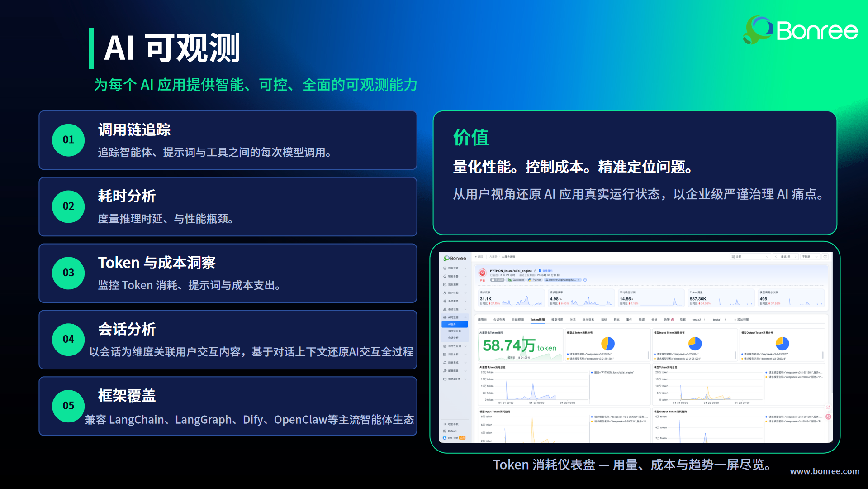868x489 pixels.
Task: Click the red sad-face status icon
Action: coord(482,273)
